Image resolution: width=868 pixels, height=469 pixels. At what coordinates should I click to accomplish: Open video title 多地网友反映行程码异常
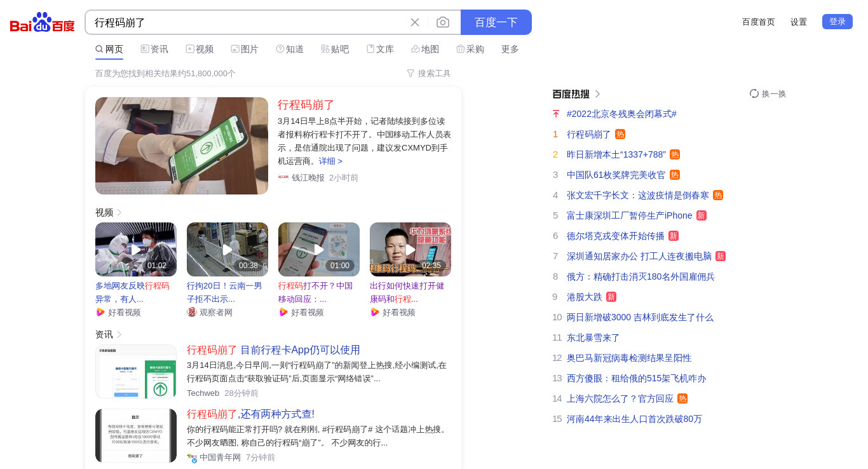tap(132, 292)
